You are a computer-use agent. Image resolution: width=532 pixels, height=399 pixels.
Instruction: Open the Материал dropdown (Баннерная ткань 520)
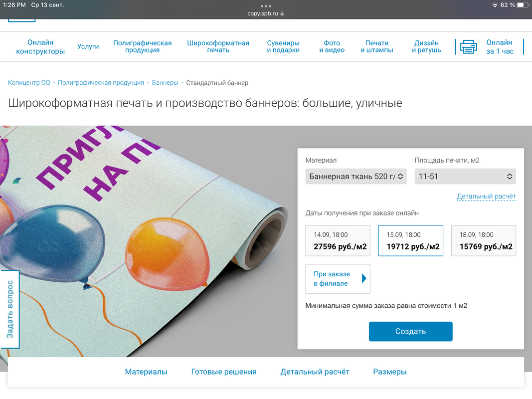356,177
